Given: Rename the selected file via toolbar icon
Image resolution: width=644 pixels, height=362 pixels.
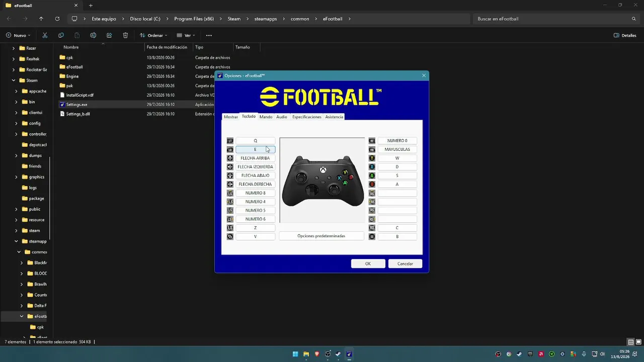Looking at the screenshot, I should pos(93,35).
